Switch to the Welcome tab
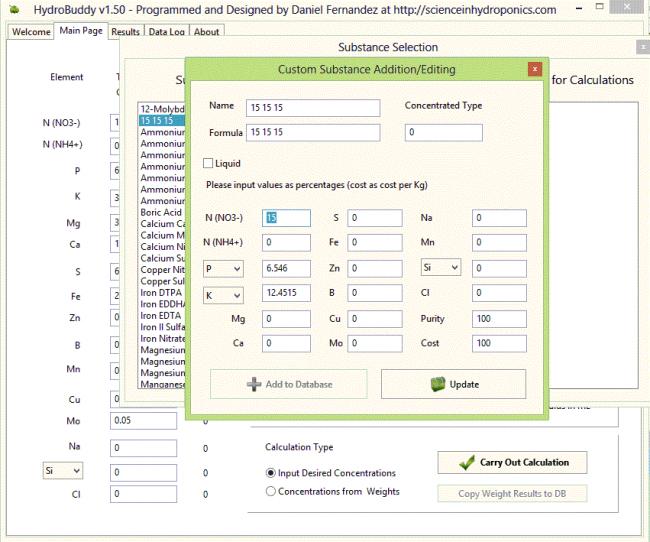650x542 pixels. [31, 32]
